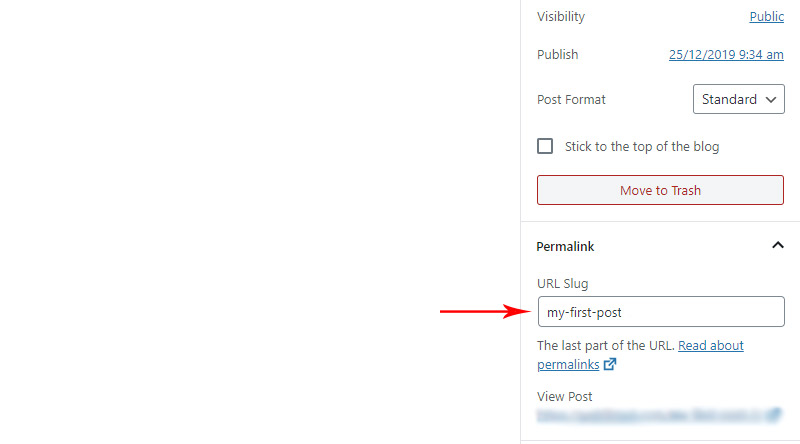The image size is (800, 444).
Task: Click external-link icon after blurred View Post URL
Action: tap(774, 414)
